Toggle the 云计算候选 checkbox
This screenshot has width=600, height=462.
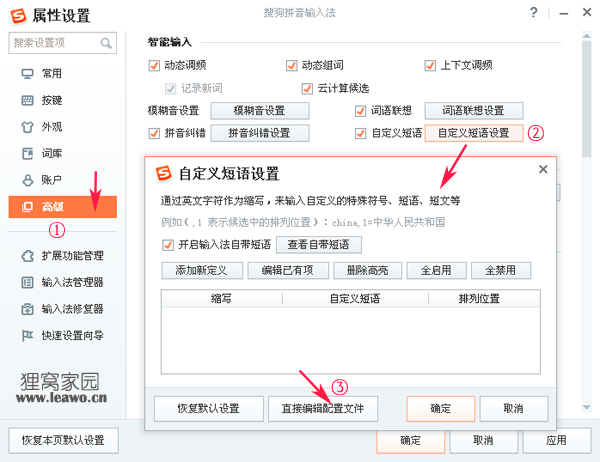point(307,88)
